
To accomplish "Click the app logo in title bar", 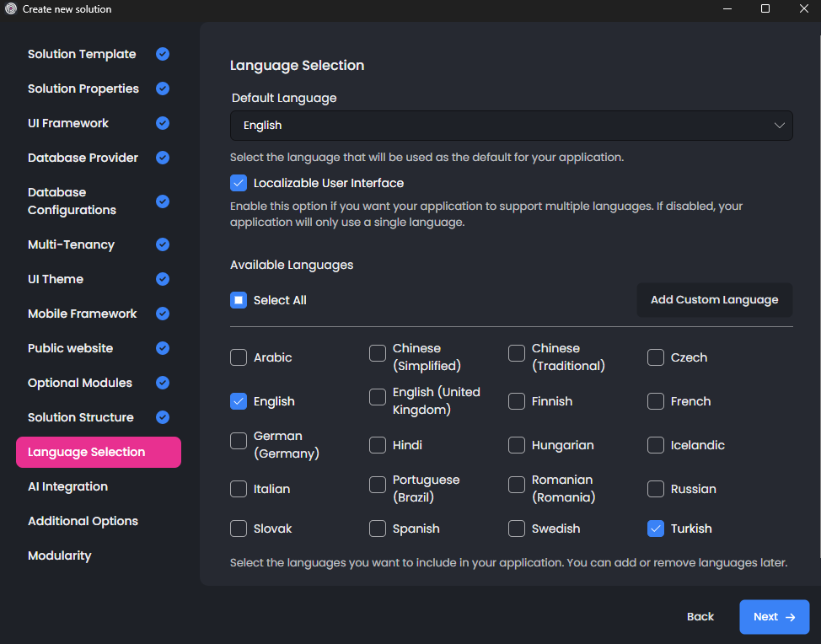I will tap(11, 9).
